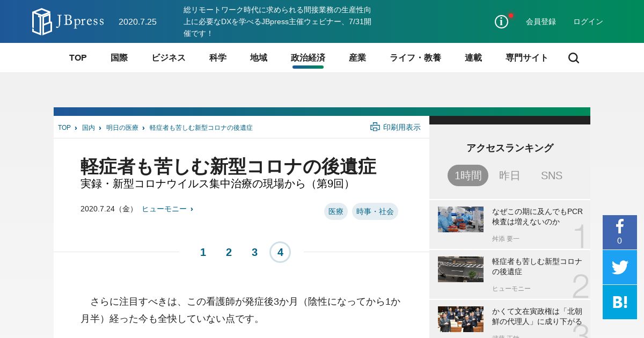Click the ログイン login link

pyautogui.click(x=588, y=21)
